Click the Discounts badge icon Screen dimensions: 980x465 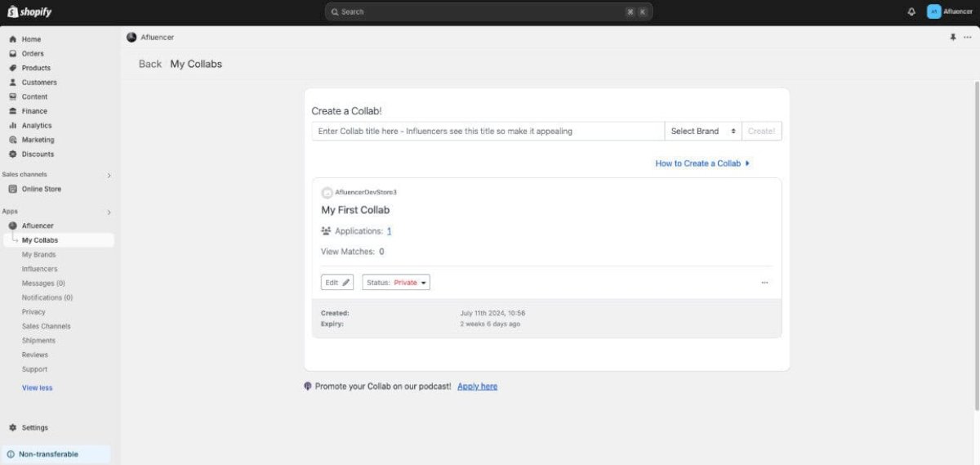click(x=12, y=154)
